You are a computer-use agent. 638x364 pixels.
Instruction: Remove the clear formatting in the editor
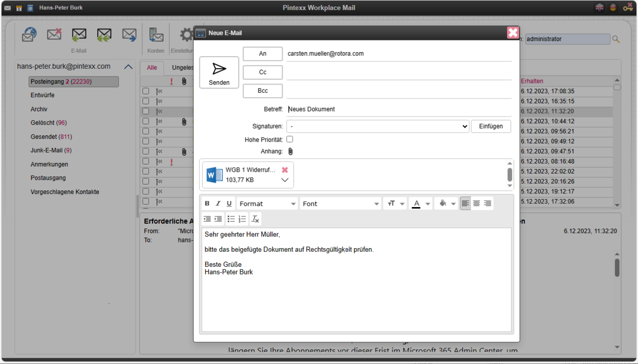point(255,219)
